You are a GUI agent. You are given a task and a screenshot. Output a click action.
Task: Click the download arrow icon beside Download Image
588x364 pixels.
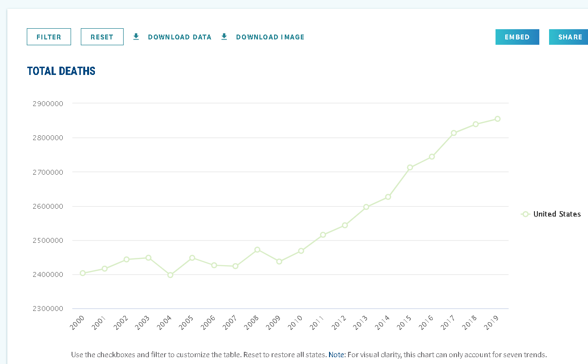point(224,36)
